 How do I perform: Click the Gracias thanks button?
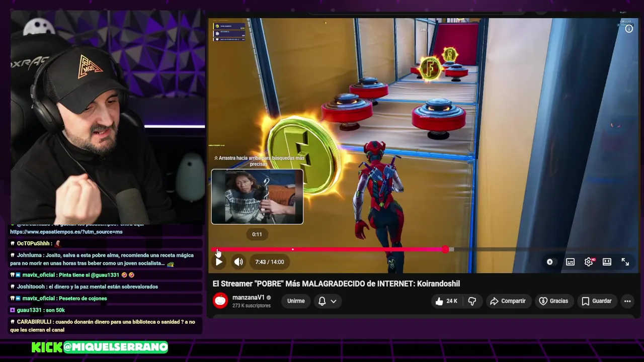tap(553, 301)
